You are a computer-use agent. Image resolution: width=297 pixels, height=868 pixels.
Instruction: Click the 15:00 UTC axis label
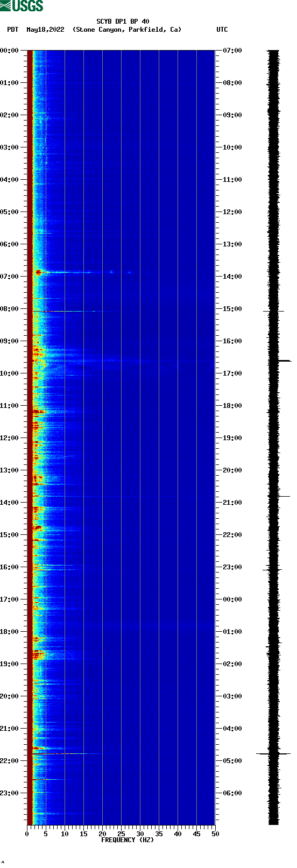coord(232,309)
